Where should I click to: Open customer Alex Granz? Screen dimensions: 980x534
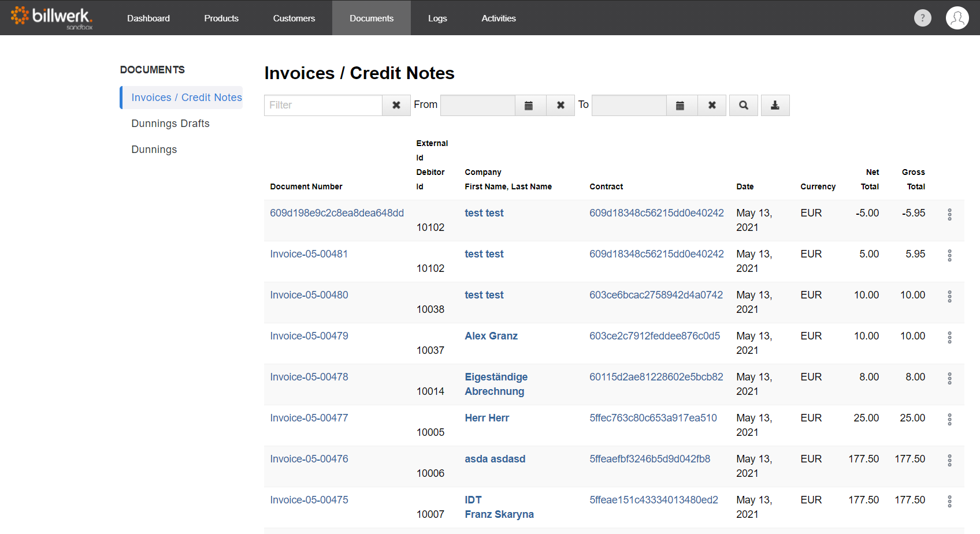[491, 336]
